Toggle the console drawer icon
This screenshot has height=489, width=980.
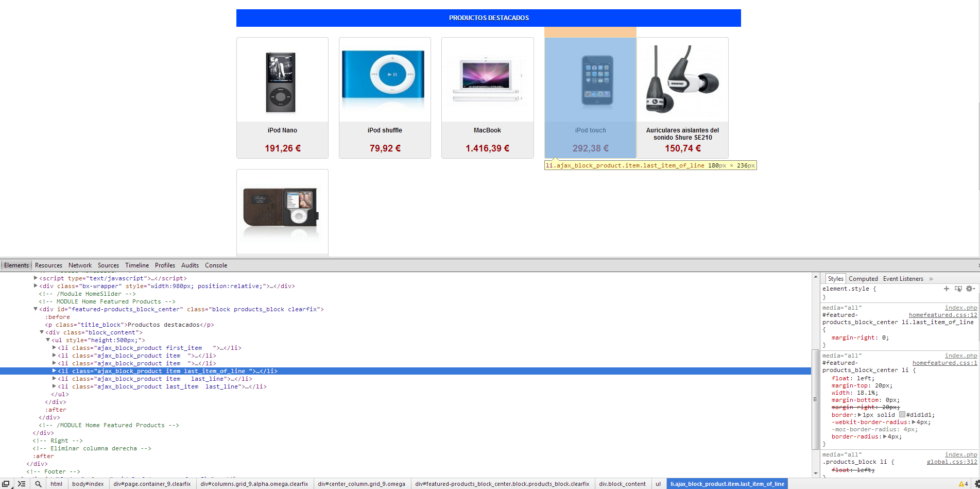[x=22, y=484]
